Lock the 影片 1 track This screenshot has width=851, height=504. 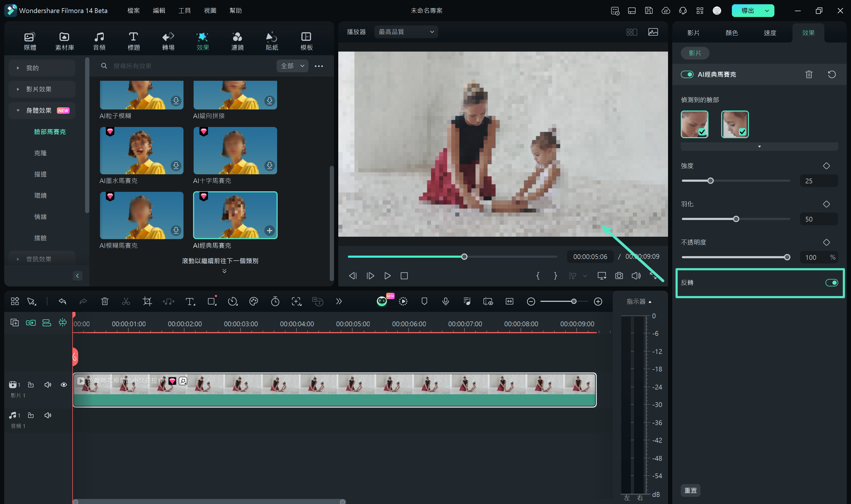tap(31, 384)
